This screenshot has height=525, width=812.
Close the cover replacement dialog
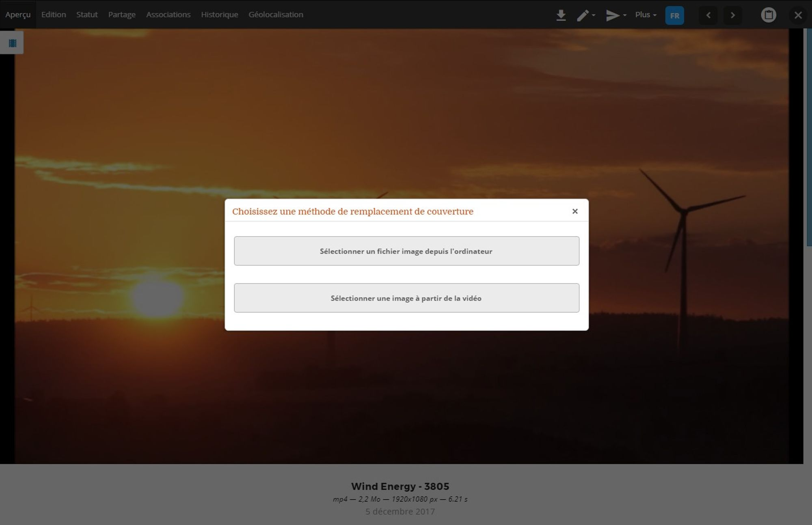click(x=574, y=211)
